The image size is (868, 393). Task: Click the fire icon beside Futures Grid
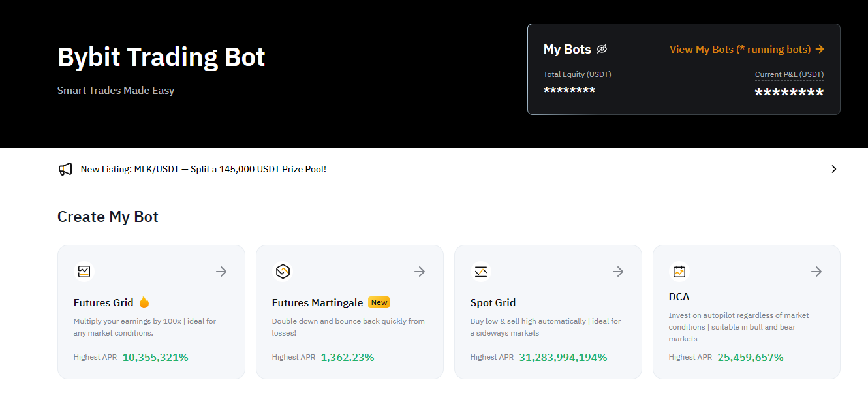144,302
